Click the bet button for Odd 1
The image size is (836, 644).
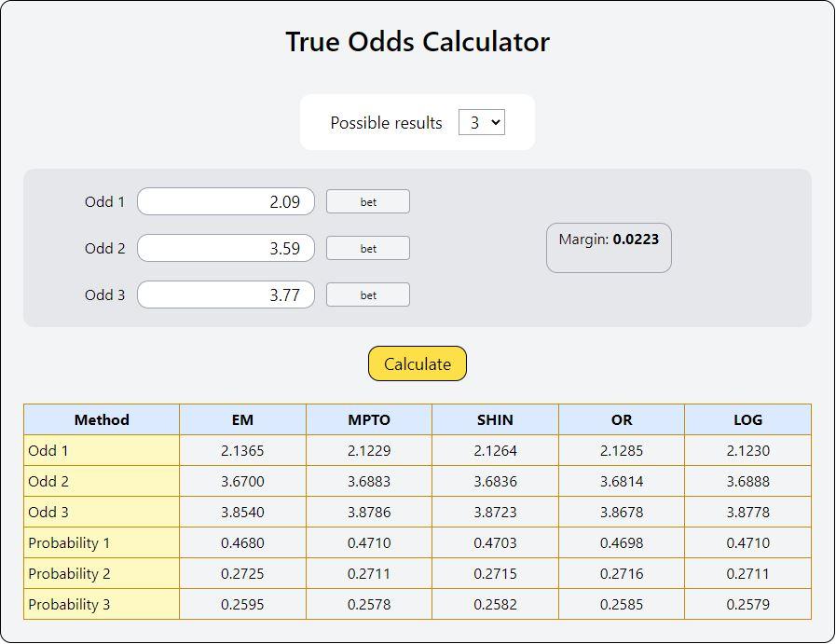point(368,201)
